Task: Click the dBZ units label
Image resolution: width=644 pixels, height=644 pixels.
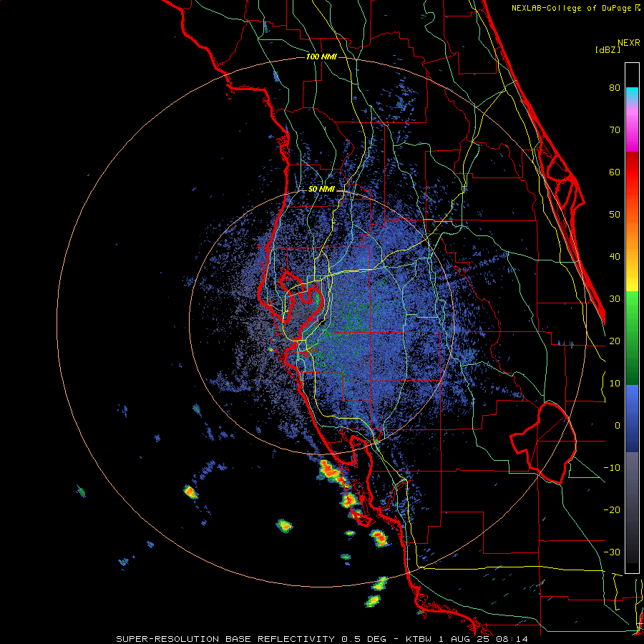Action: tap(608, 49)
